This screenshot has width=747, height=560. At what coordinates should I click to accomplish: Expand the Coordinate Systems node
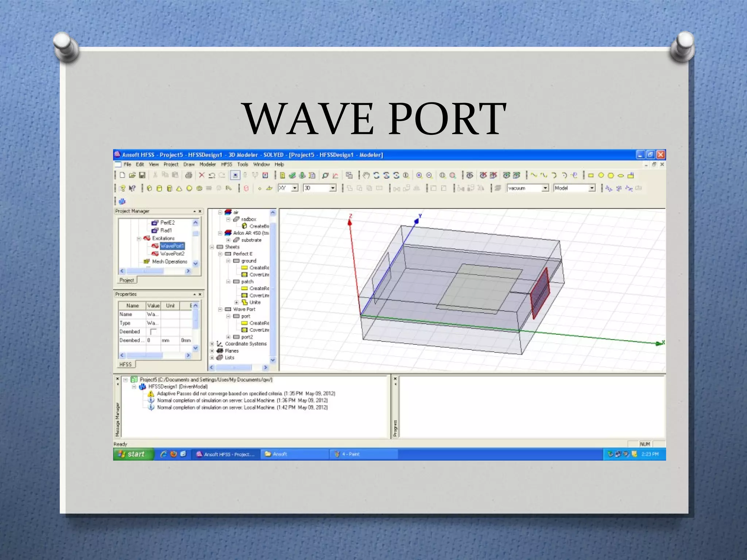point(212,344)
